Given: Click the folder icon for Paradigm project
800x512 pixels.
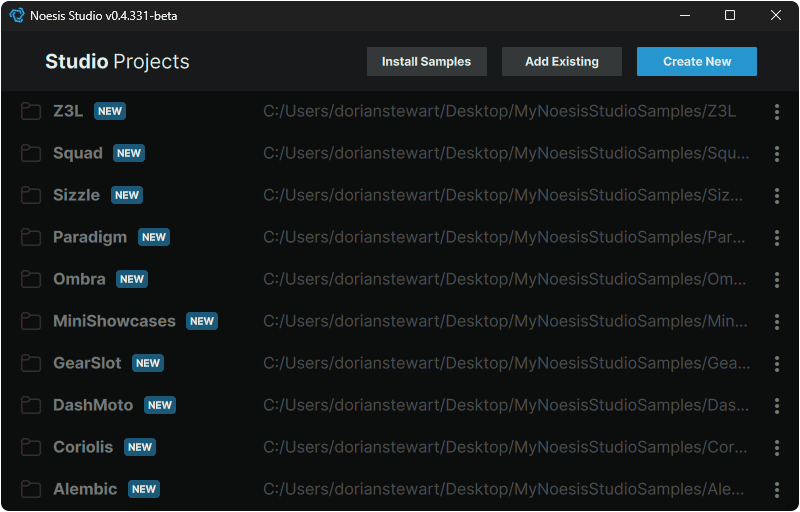Looking at the screenshot, I should [31, 237].
